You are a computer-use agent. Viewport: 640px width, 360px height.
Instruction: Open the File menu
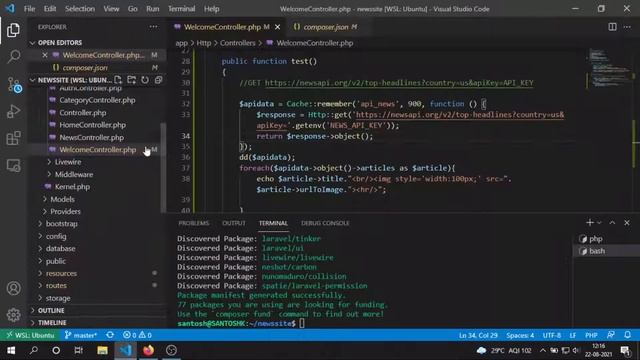click(x=29, y=9)
